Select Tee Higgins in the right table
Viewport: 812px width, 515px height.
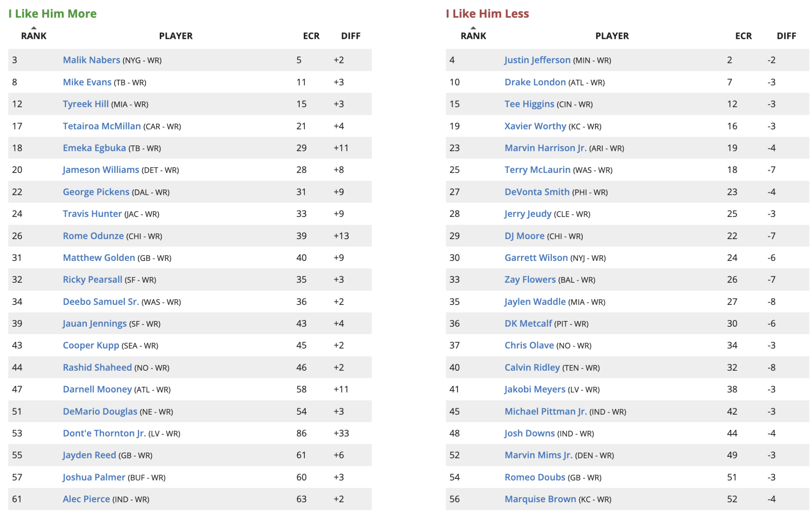click(x=529, y=104)
